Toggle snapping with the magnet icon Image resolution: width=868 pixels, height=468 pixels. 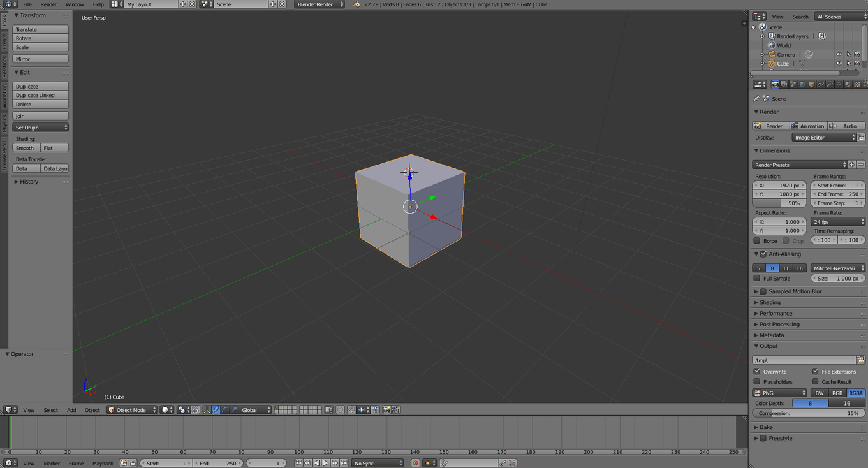pos(351,410)
